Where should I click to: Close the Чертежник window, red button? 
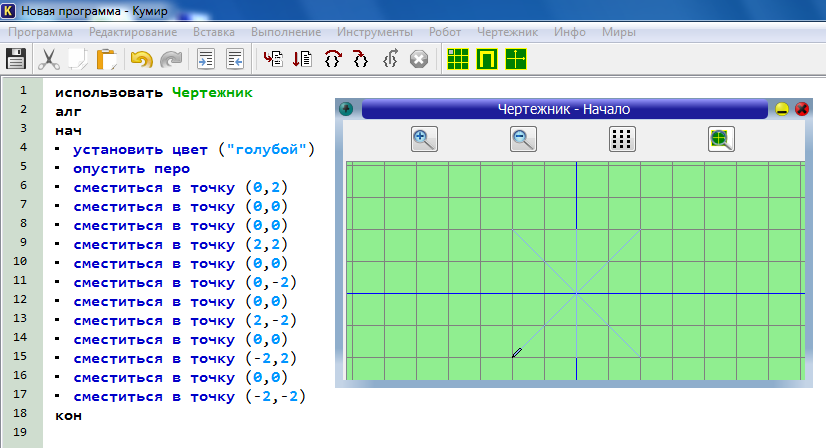click(802, 109)
